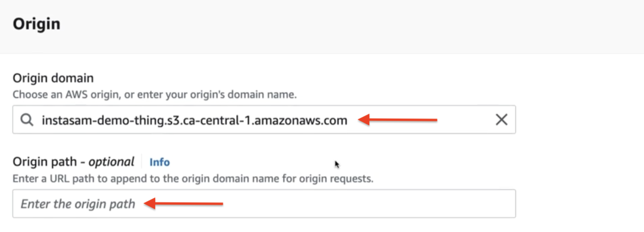
Task: Click the instasam-demo-thing domain text
Action: pyautogui.click(x=194, y=120)
